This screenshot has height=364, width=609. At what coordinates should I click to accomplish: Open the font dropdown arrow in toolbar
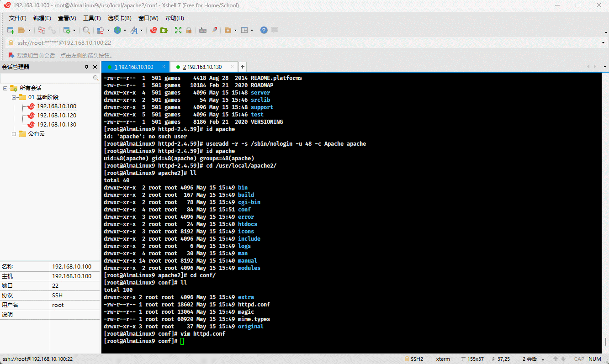tap(142, 31)
